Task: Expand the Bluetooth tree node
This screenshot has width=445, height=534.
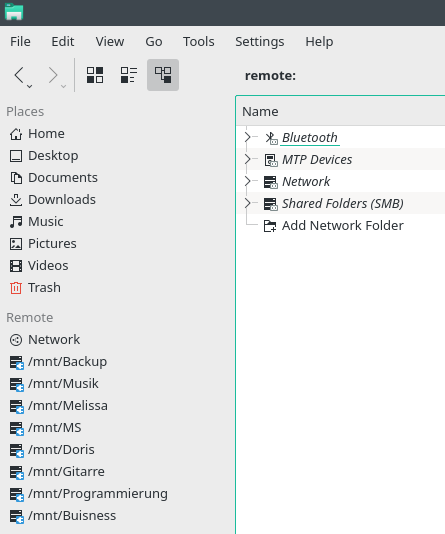Action: (x=248, y=137)
